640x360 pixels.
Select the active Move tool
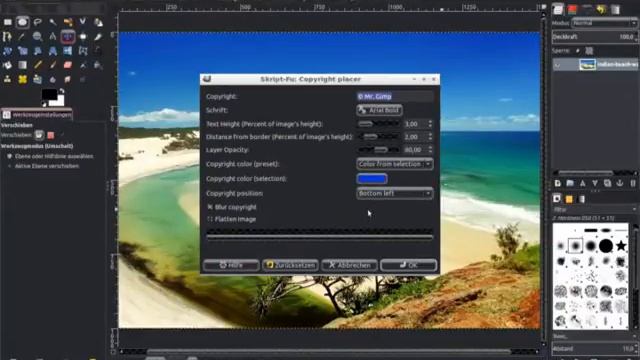(68, 37)
